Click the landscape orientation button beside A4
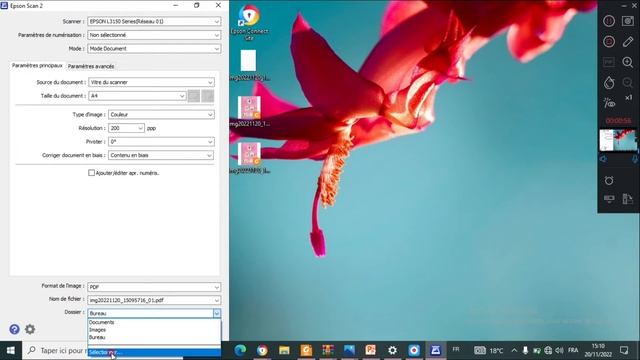The width and height of the screenshot is (640, 360). 208,96
